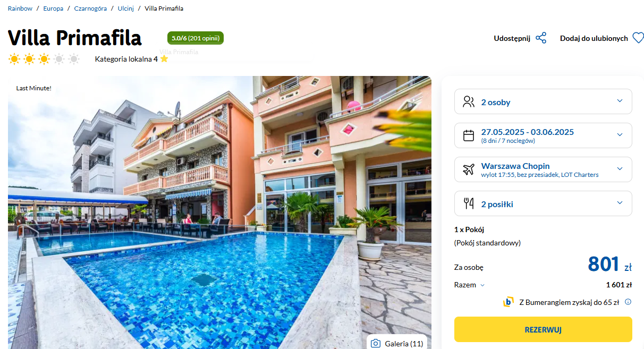Click the airplane icon by Warszawa Chopin

click(469, 169)
